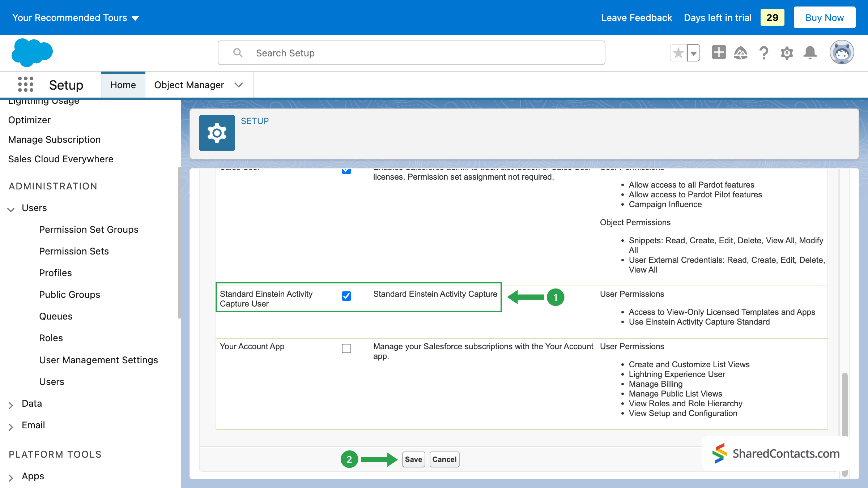The image size is (868, 488).
Task: Click the favorites star icon
Action: [678, 53]
